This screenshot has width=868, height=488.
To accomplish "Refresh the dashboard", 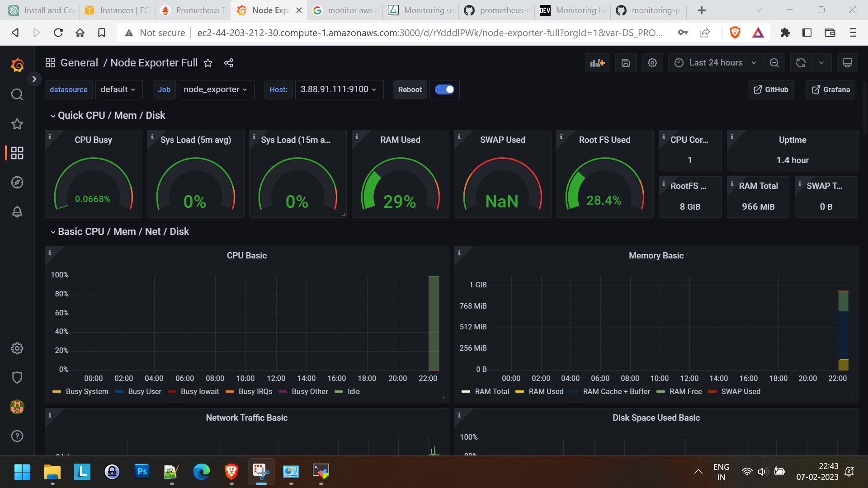I will [x=801, y=63].
